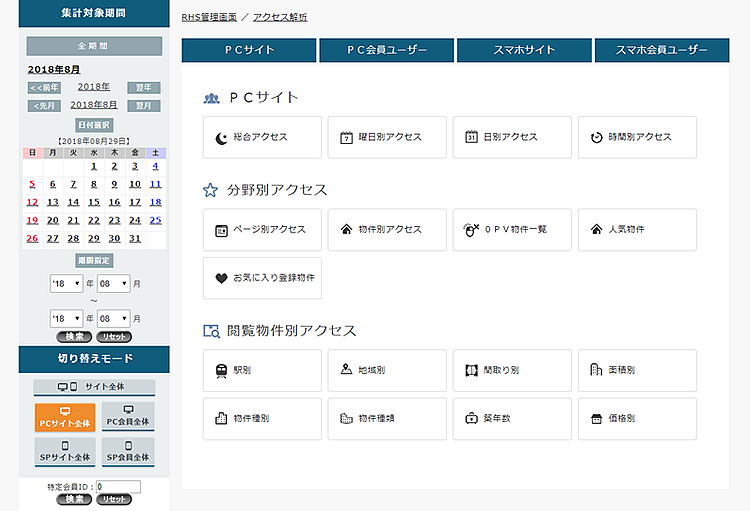750x511 pixels.
Task: Click 検索 button below 特定会員ID
Action: click(x=74, y=500)
